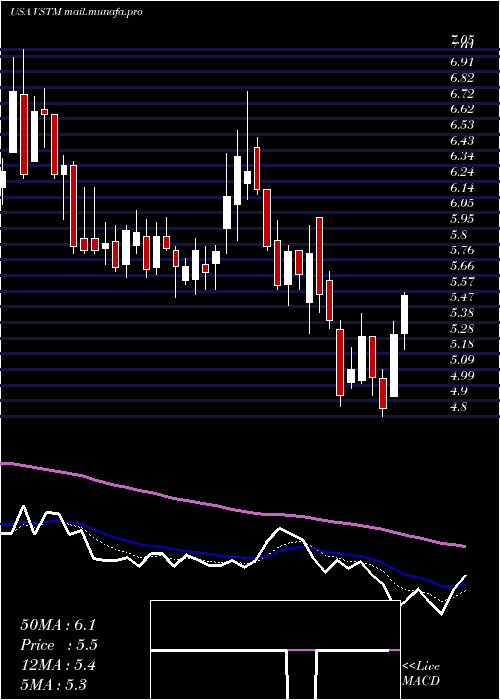Screen dimensions: 500x700
Task: Click the 'USA VSTM mail.munafa.pro' header text
Action: 76,12
